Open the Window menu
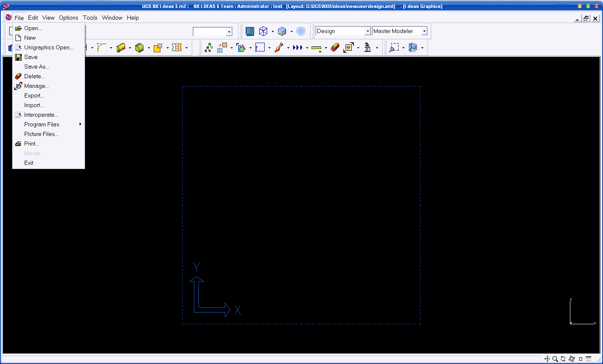The image size is (603, 364). 112,18
